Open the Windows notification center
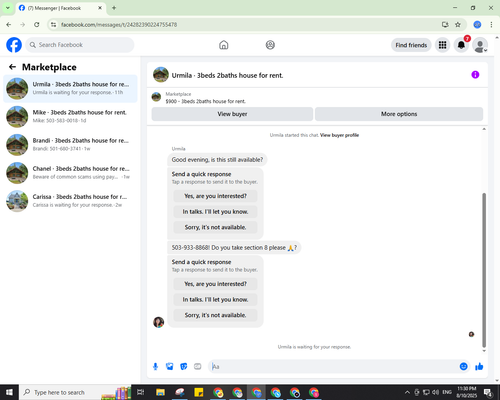Screen dimensions: 500x400 [x=489, y=392]
